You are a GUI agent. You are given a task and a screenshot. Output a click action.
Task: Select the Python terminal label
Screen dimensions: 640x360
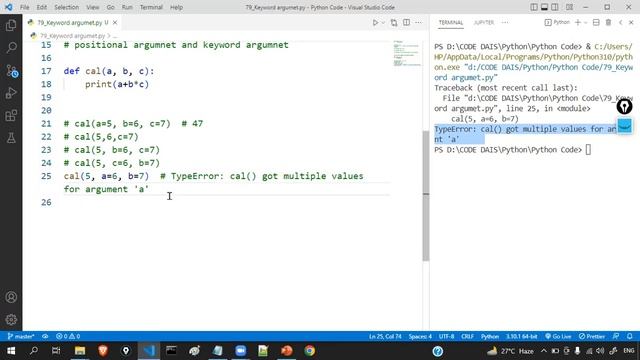tap(557, 23)
